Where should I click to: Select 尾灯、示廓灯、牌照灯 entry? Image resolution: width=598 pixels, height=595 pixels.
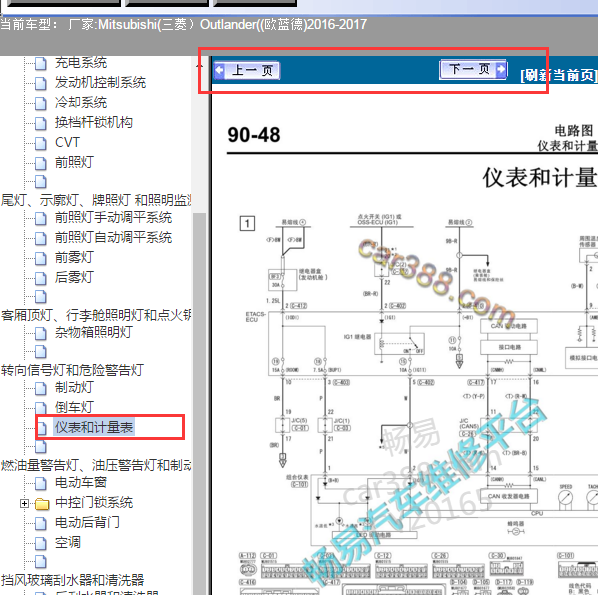[96, 200]
